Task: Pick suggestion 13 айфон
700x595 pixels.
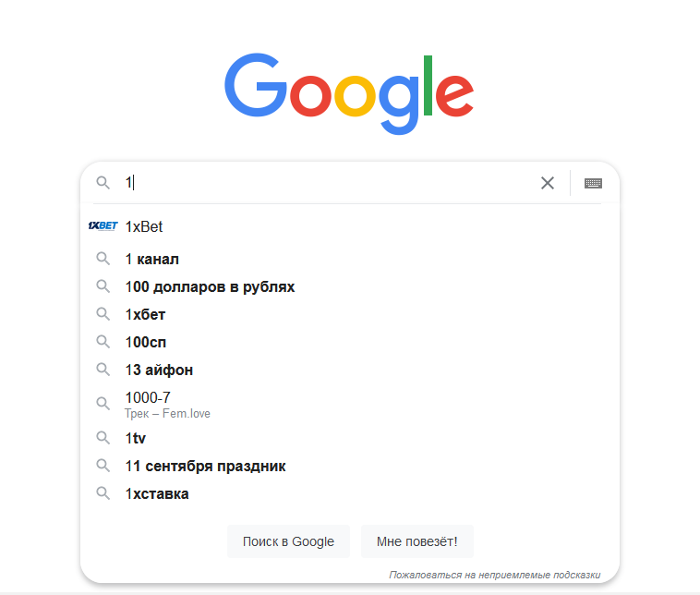Action: click(350, 370)
